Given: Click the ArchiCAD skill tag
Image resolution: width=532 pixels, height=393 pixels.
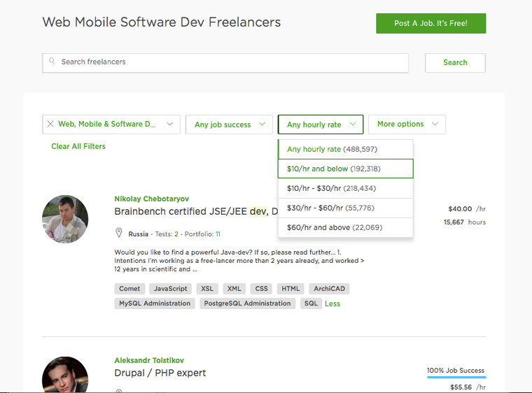Looking at the screenshot, I should [329, 289].
